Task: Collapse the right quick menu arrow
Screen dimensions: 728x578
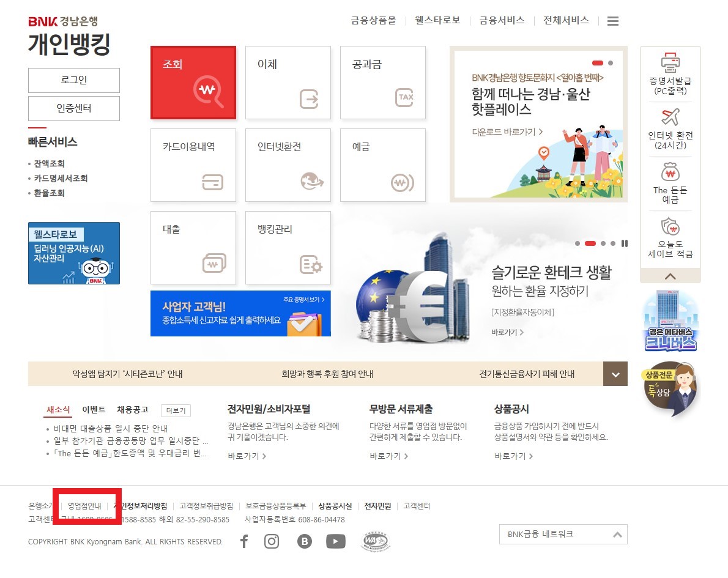Action: pos(670,276)
